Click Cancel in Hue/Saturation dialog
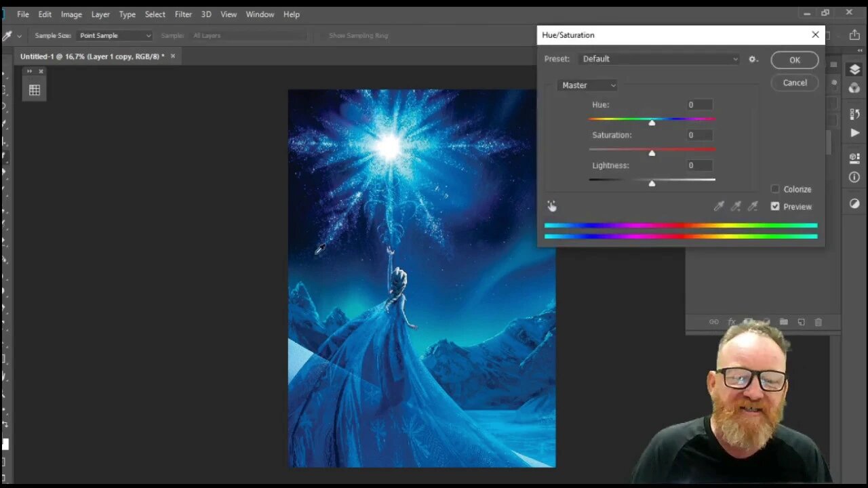The width and height of the screenshot is (868, 488). pyautogui.click(x=795, y=83)
